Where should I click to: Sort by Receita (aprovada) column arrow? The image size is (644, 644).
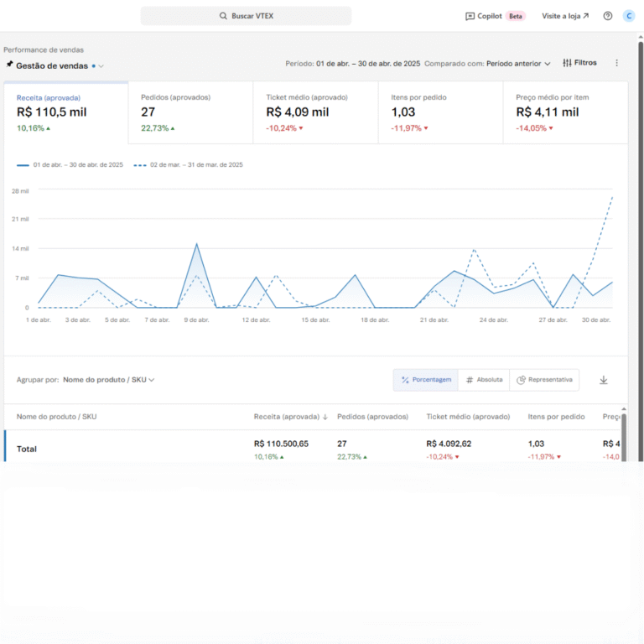click(325, 417)
